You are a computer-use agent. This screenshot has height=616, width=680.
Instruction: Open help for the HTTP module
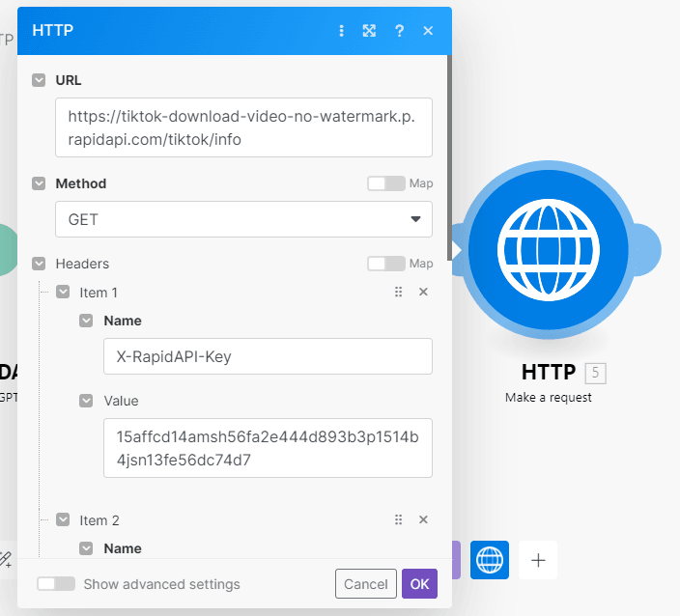click(399, 31)
